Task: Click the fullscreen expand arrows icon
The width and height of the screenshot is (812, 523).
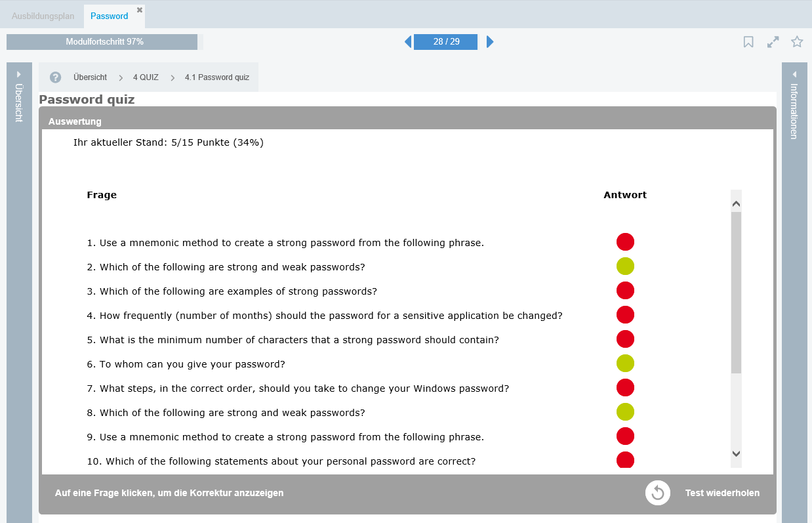Action: pyautogui.click(x=773, y=42)
